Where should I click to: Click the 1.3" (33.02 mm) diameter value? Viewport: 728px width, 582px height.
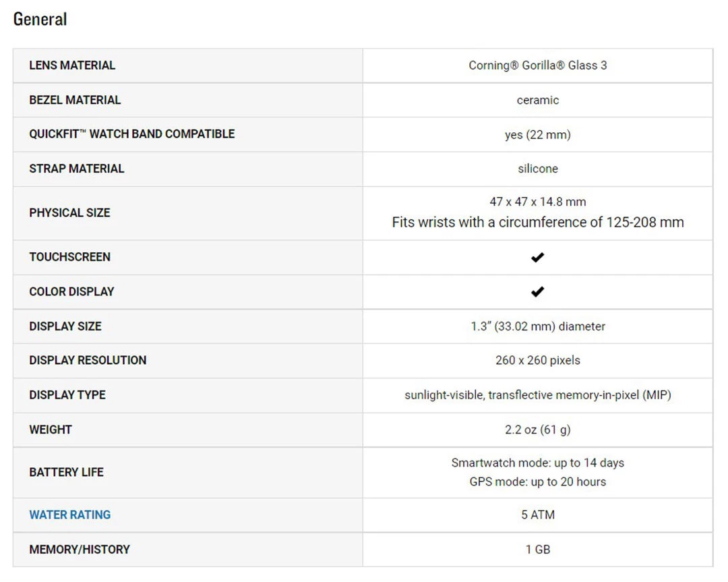pyautogui.click(x=537, y=326)
